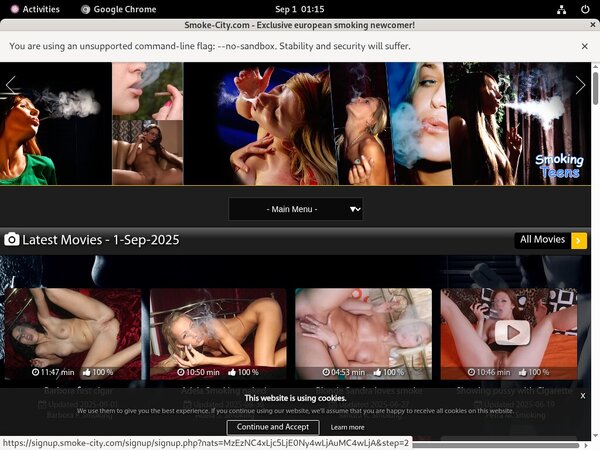
Task: Close the cookie notice with the X
Action: pyautogui.click(x=583, y=396)
